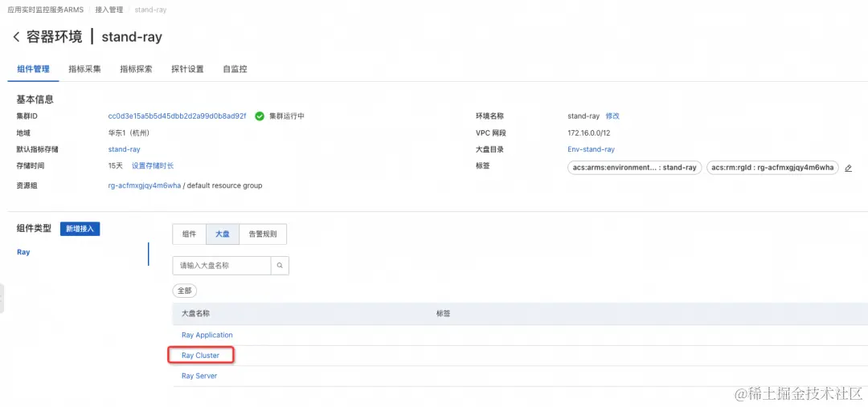Switch to the 探针设置 tab

[x=187, y=69]
